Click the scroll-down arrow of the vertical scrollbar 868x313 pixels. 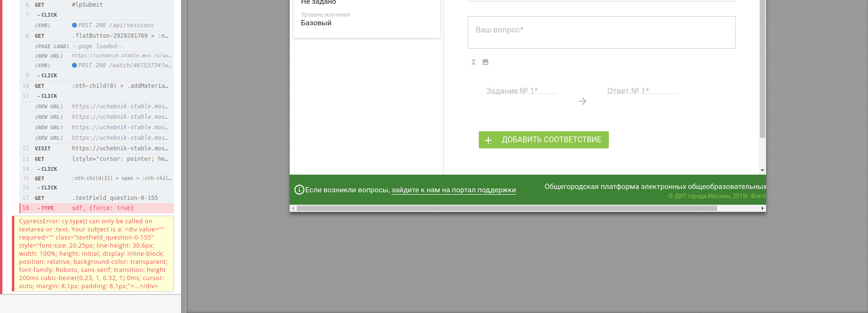coord(762,170)
